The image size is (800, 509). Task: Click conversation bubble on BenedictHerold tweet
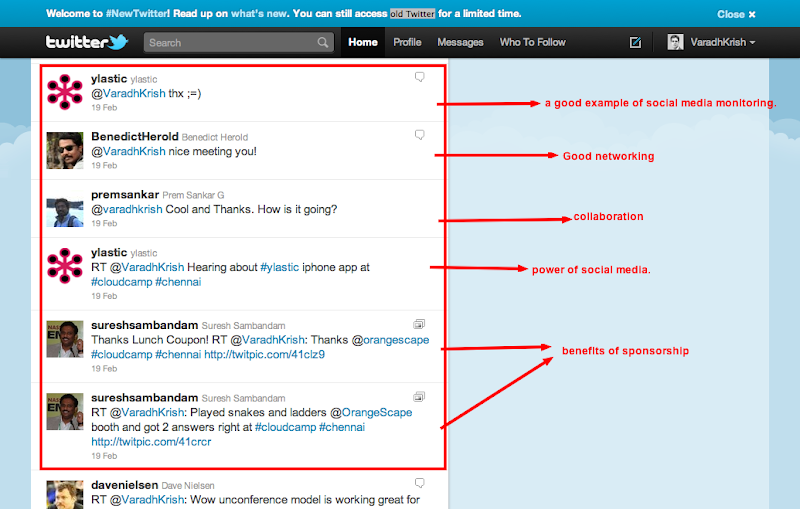[419, 135]
